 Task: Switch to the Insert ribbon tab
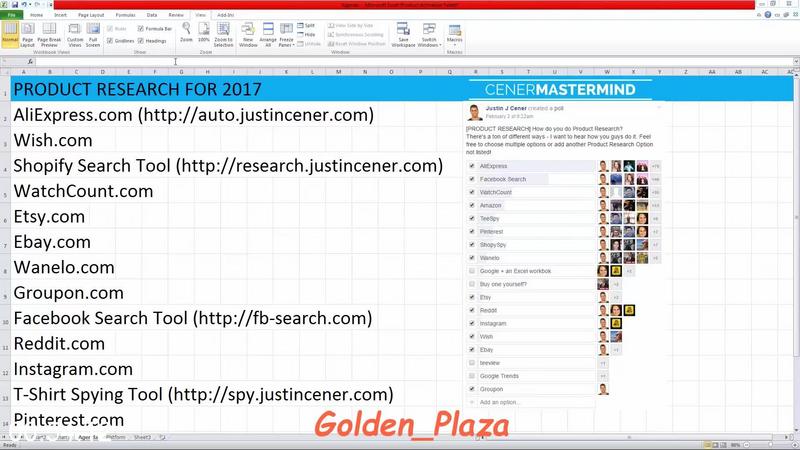60,15
